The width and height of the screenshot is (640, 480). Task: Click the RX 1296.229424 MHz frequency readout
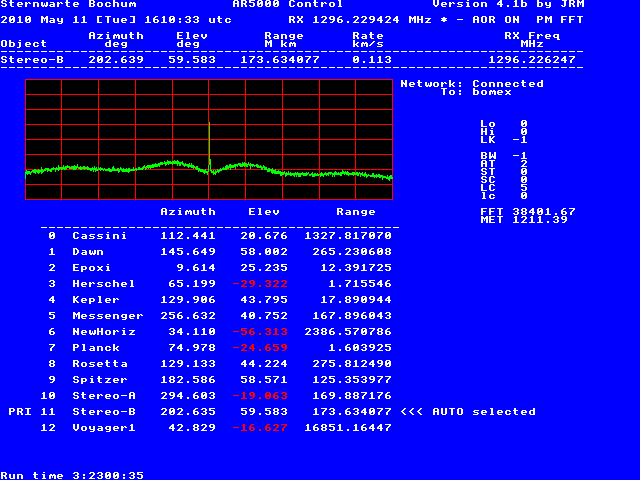(x=360, y=20)
